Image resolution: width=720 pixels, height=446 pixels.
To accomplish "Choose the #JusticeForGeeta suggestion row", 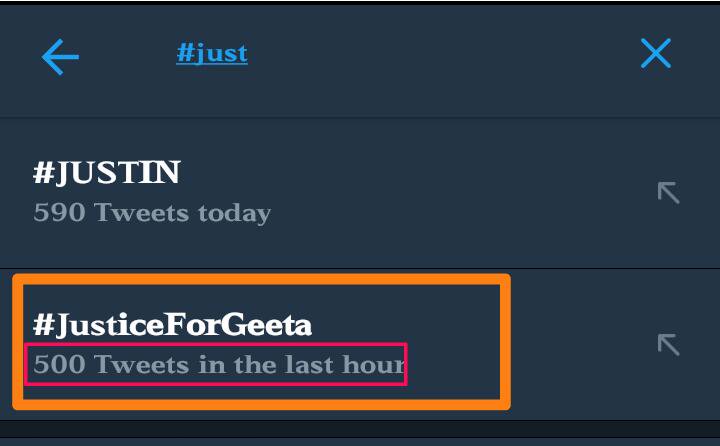I will (360, 344).
